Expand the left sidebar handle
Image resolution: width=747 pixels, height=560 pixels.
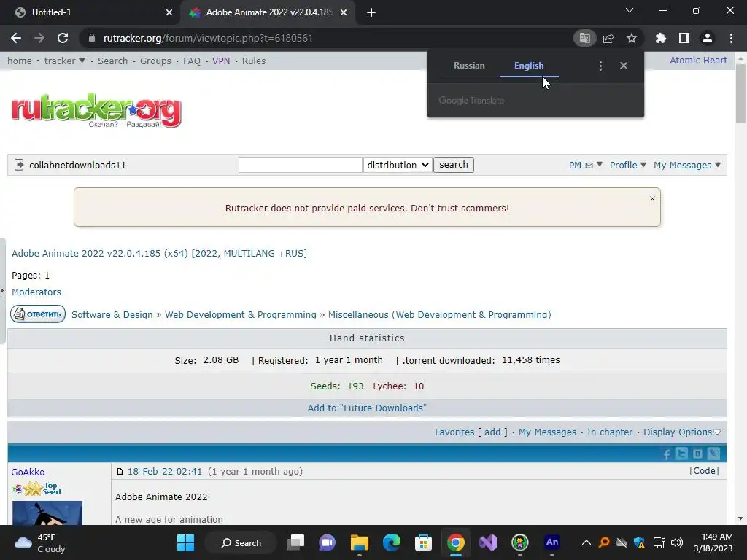[x=2, y=290]
